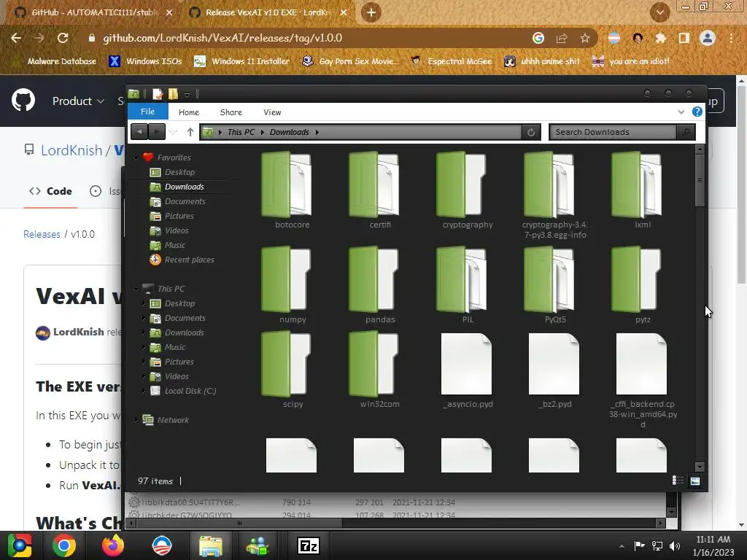Click the Explorer help question mark icon
Image resolution: width=747 pixels, height=560 pixels.
[x=697, y=112]
